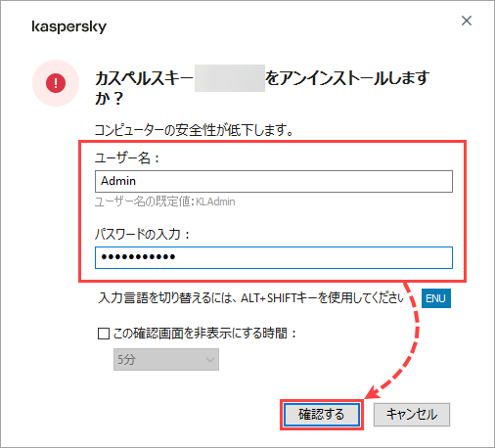
Task: Click the ユーザー名： label
Action: [x=127, y=158]
